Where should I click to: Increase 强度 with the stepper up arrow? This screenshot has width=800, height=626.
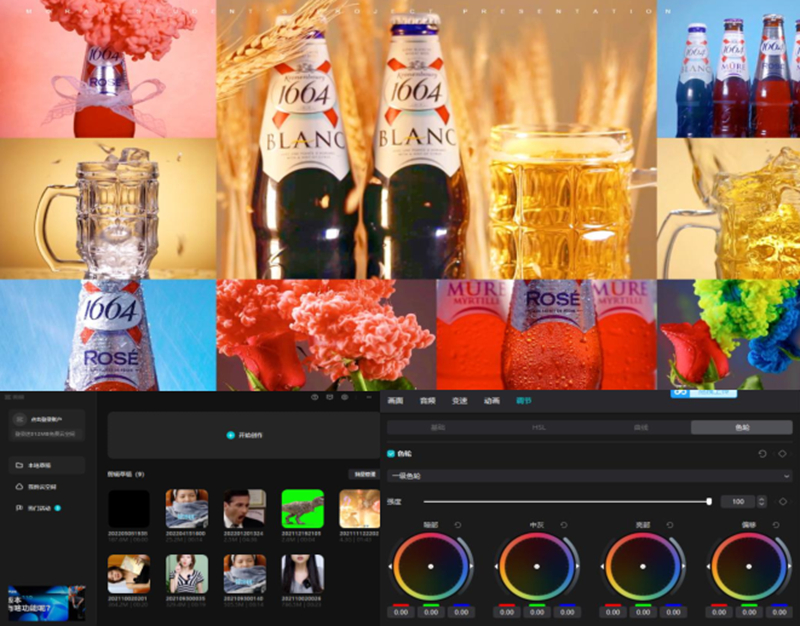(762, 499)
